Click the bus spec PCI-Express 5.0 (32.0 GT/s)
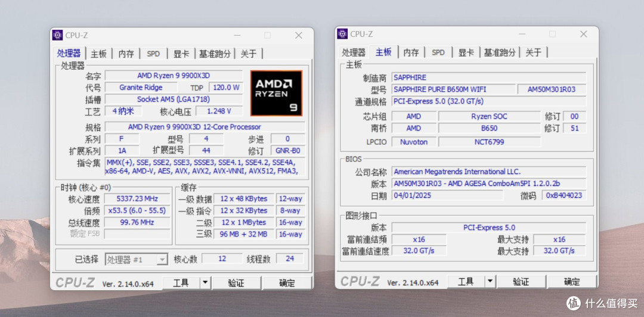 [x=489, y=101]
